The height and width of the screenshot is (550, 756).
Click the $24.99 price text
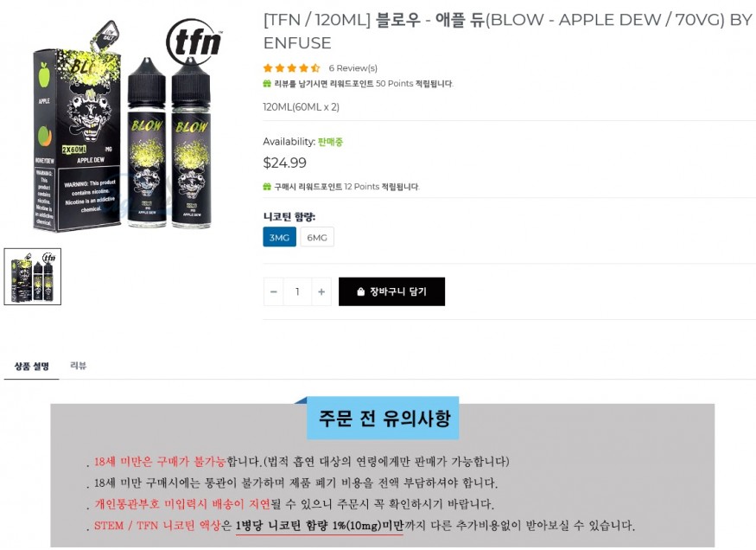tap(284, 163)
